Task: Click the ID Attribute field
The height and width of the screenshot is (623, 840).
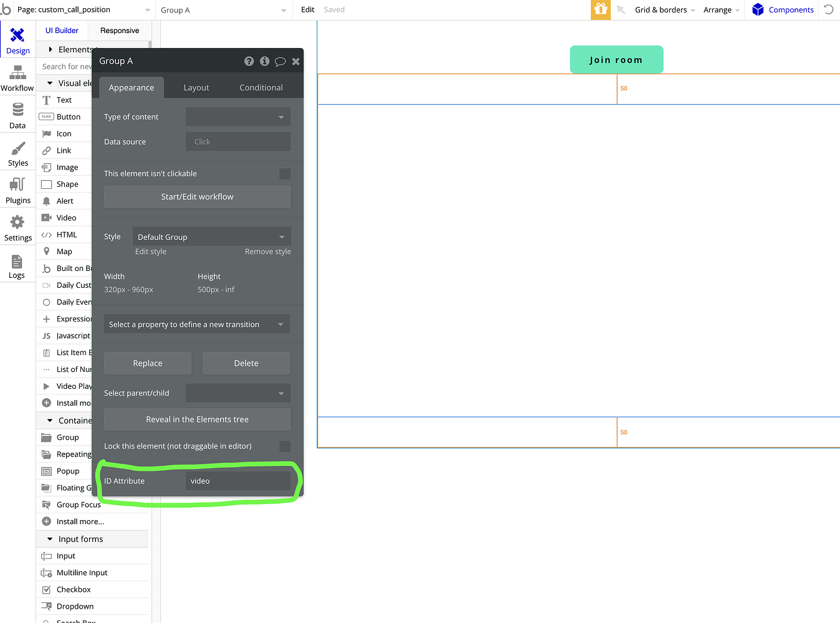Action: pyautogui.click(x=238, y=481)
